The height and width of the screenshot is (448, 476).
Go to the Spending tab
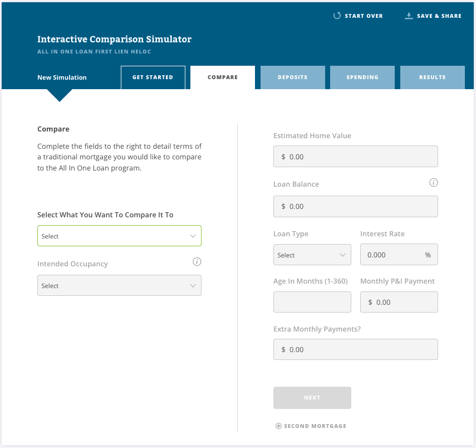tap(362, 77)
